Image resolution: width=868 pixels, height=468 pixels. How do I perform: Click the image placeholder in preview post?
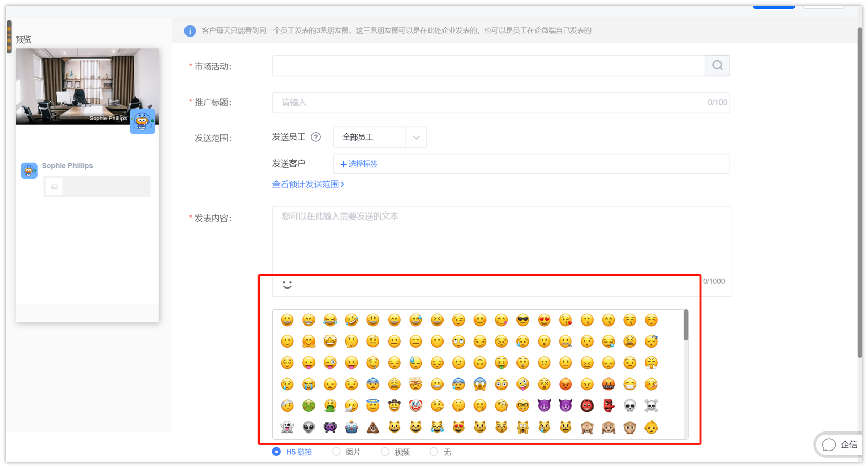click(54, 187)
